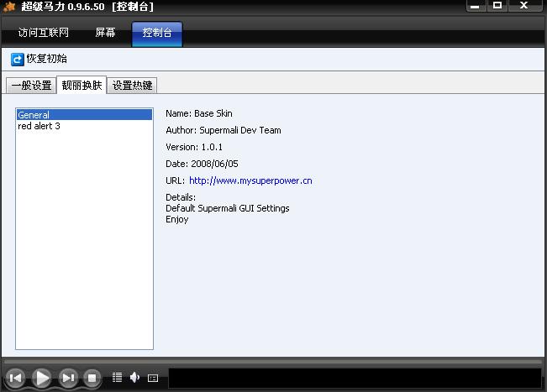Click the play button
547x392 pixels.
tap(42, 378)
